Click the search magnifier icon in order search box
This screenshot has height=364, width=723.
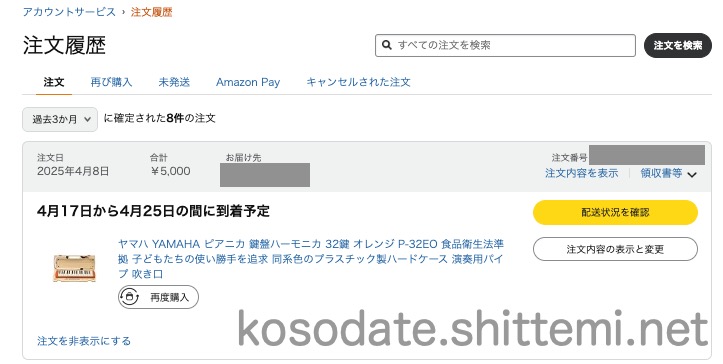(387, 45)
